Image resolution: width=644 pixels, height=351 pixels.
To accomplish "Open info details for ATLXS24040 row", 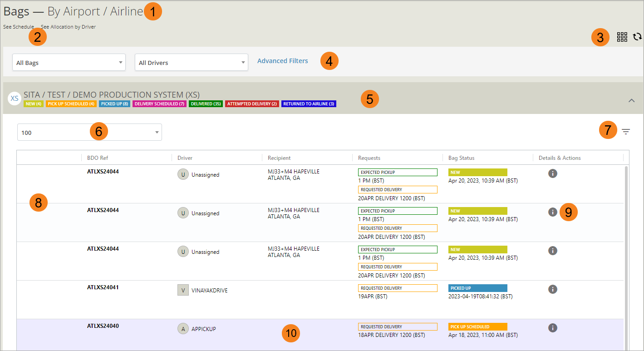I will (x=552, y=327).
